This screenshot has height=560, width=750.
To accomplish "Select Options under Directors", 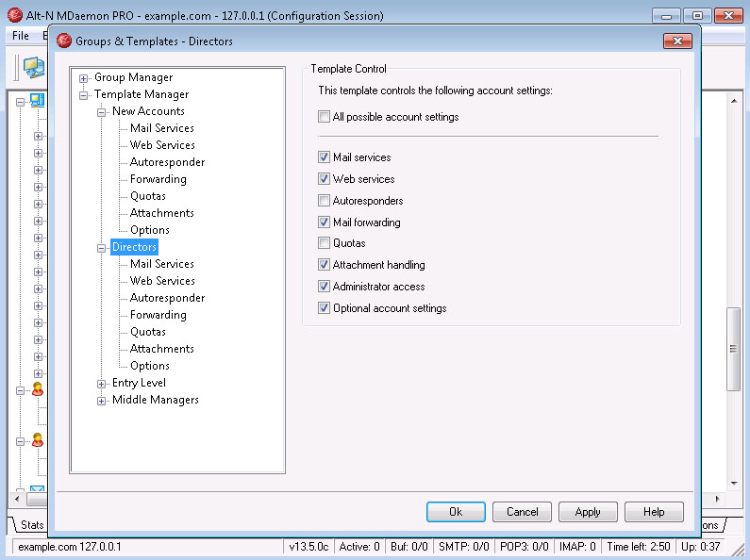I will [150, 366].
